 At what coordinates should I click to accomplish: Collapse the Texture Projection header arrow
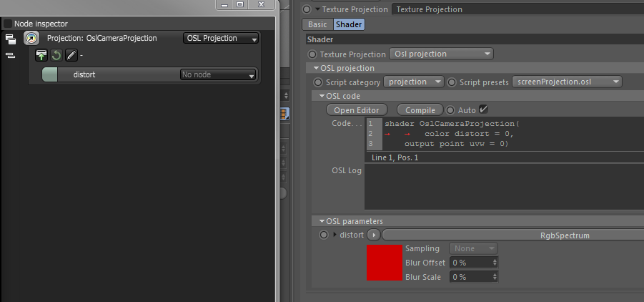point(317,9)
